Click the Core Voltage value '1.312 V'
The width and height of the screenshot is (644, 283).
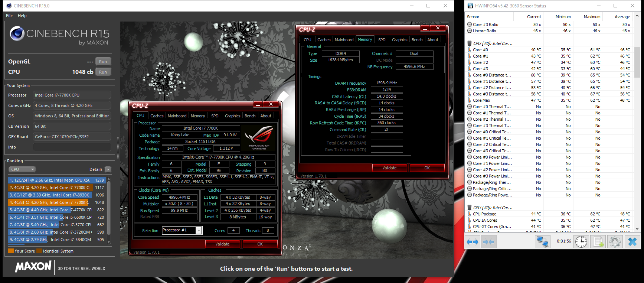click(226, 149)
